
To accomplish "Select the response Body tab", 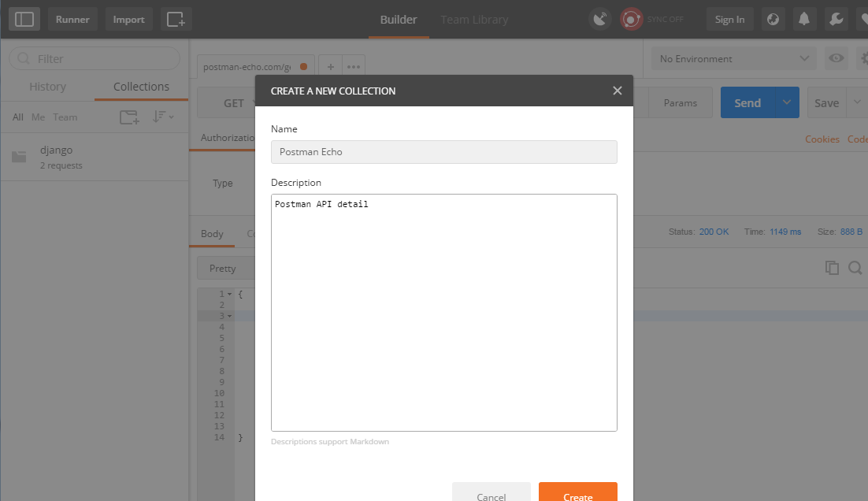I will [212, 234].
